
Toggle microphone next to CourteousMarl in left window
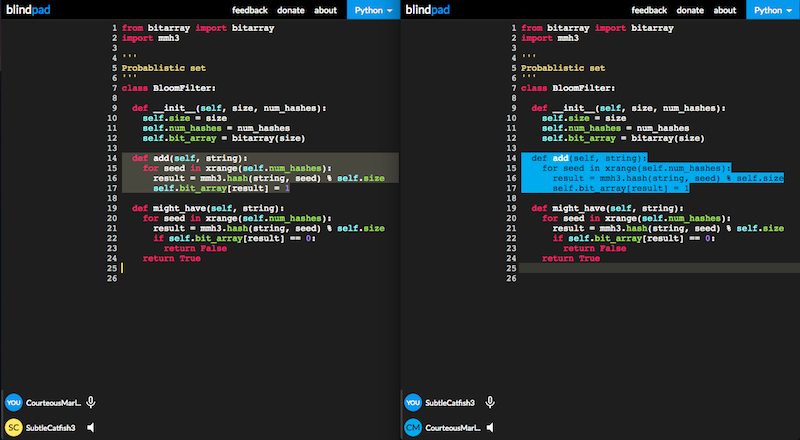click(x=91, y=402)
